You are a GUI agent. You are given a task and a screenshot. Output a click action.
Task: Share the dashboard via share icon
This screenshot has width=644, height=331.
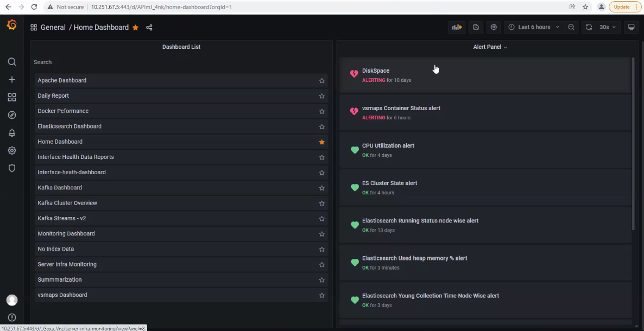click(x=149, y=28)
